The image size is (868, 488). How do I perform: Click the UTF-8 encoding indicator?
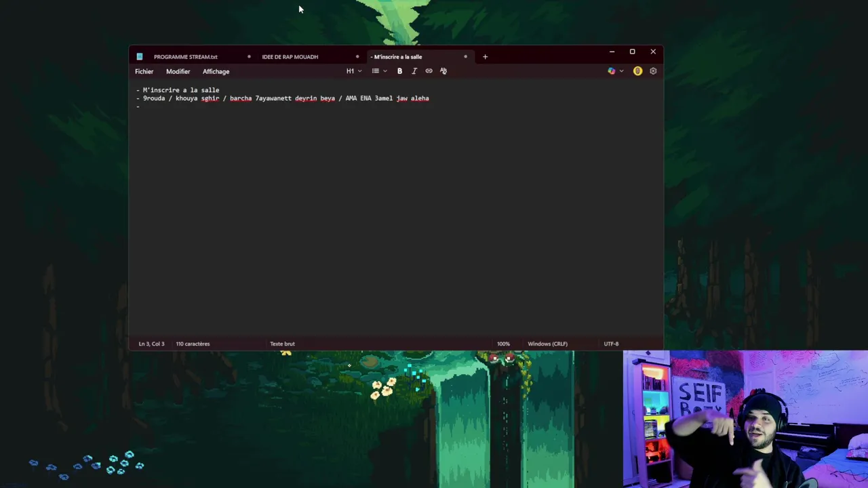[x=611, y=344]
